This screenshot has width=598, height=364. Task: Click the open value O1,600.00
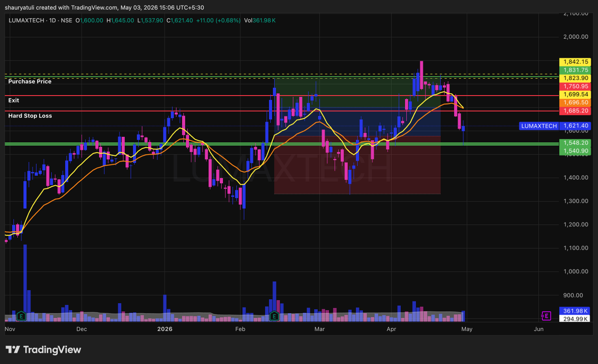click(x=89, y=20)
